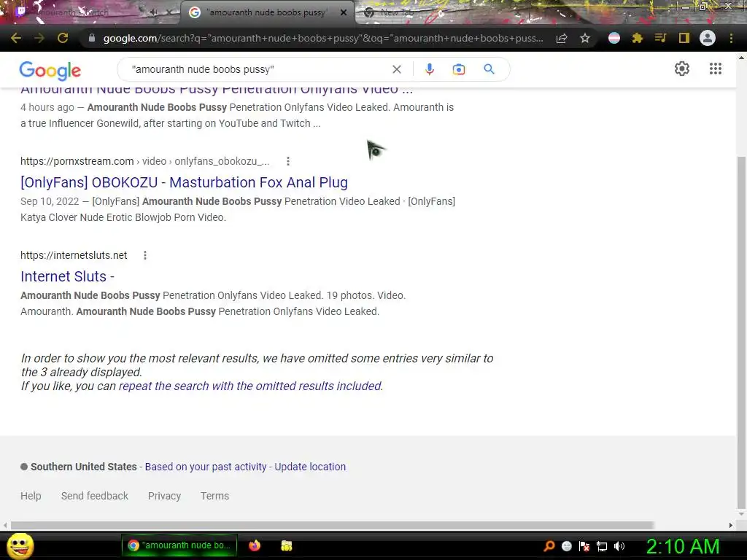Reload the current Google page
This screenshot has width=747, height=560.
tap(63, 38)
